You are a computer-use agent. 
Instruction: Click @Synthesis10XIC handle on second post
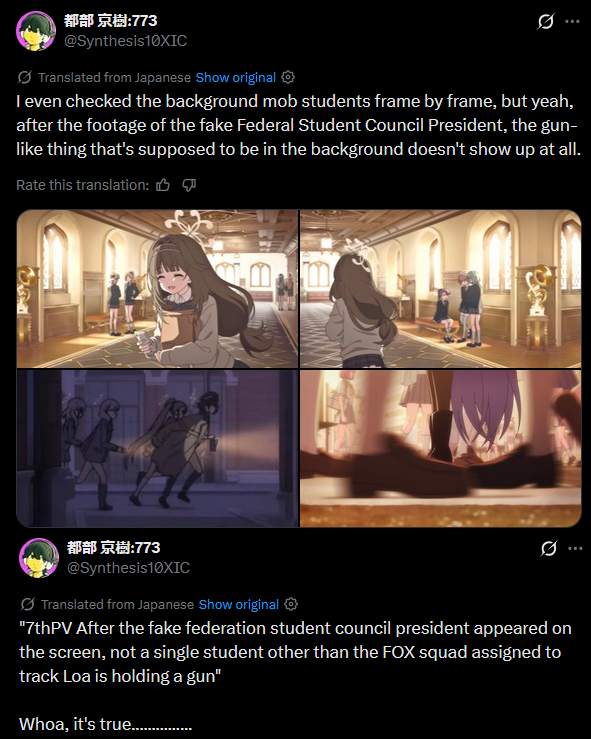(128, 568)
